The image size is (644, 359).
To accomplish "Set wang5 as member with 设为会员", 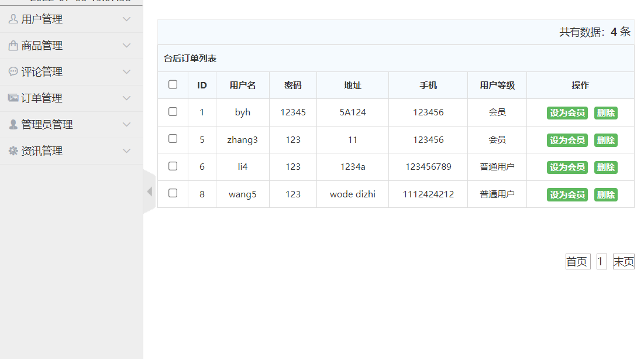I will coord(567,194).
